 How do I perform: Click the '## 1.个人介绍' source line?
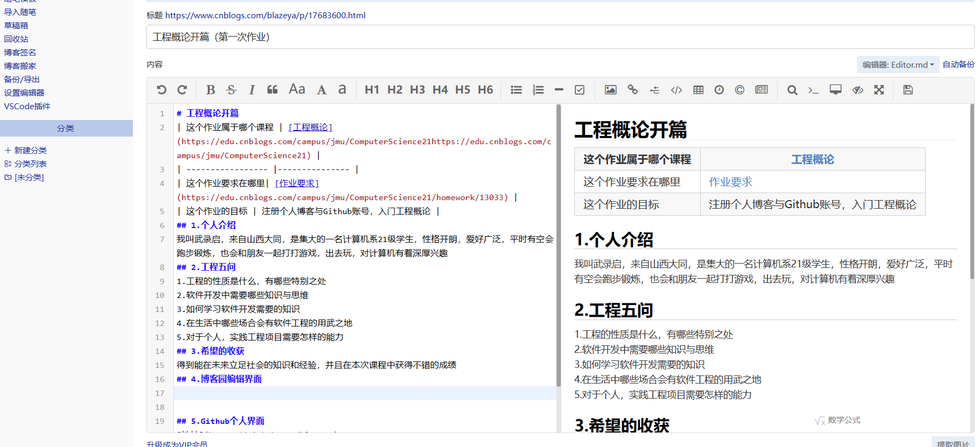pyautogui.click(x=206, y=225)
